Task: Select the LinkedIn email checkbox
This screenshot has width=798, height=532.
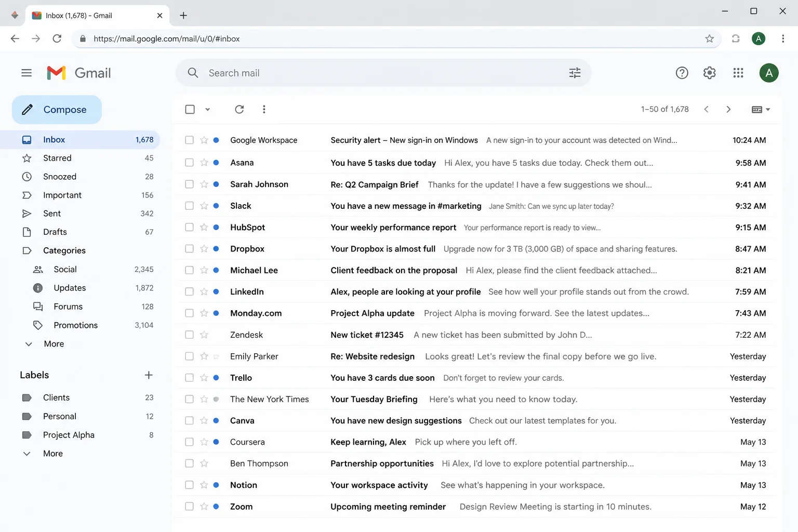Action: coord(189,292)
